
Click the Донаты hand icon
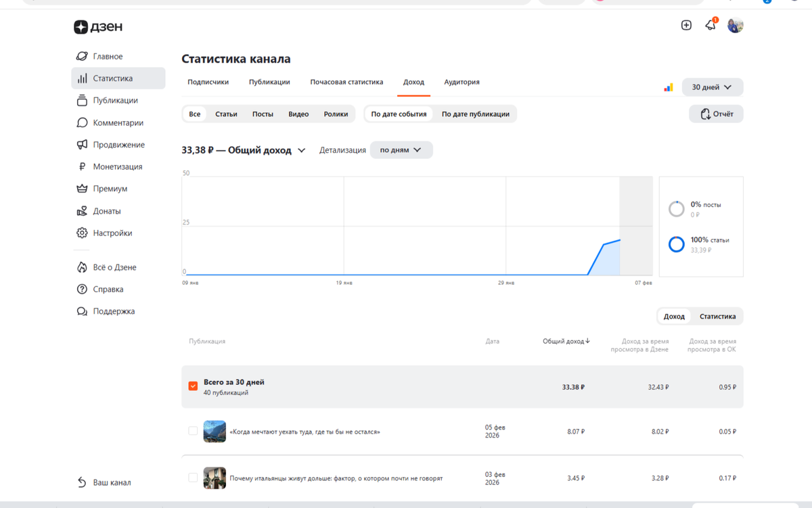click(82, 211)
